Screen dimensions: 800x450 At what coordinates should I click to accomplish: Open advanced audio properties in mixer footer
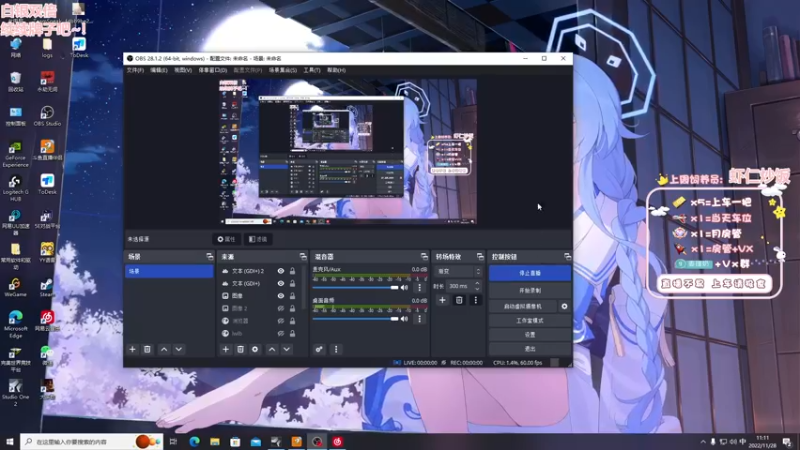pos(319,349)
